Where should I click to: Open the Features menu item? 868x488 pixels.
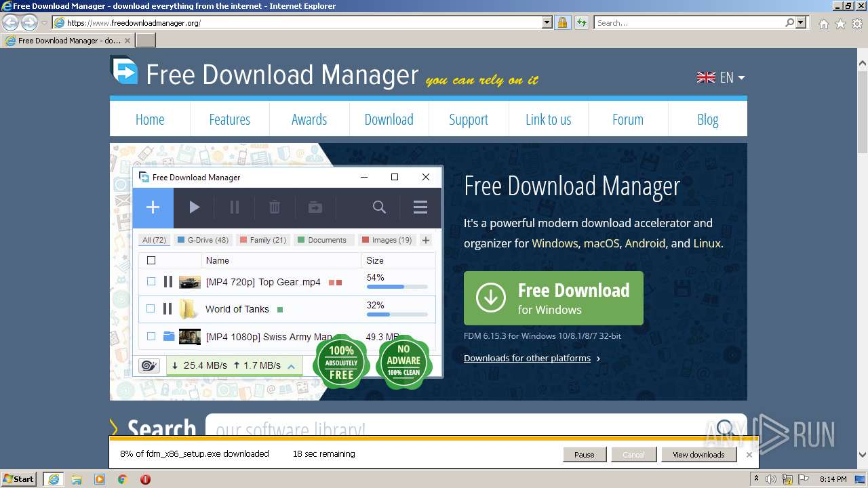click(229, 119)
